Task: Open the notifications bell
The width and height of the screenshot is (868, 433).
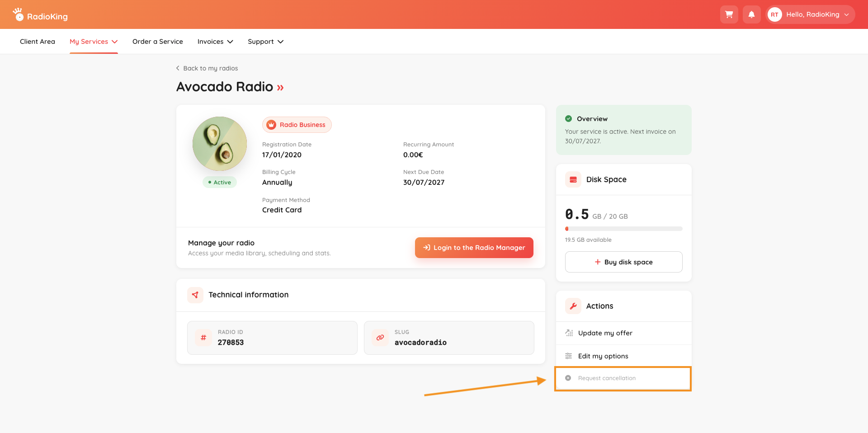Action: point(751,14)
